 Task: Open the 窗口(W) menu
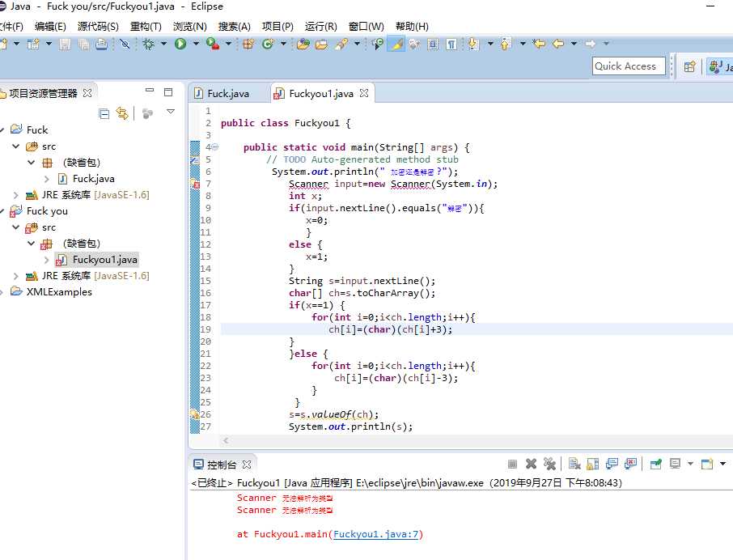pos(366,27)
